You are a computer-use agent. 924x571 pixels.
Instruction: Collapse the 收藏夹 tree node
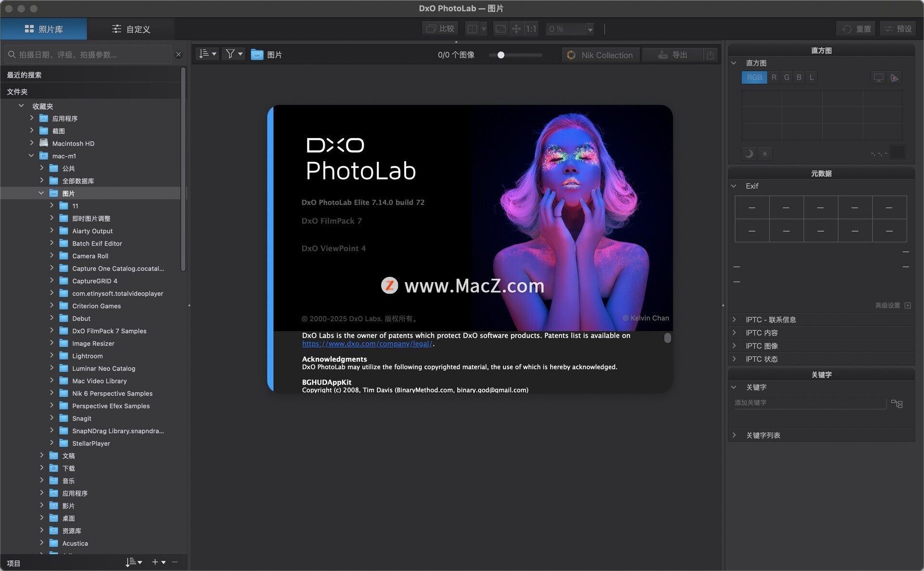coord(21,106)
